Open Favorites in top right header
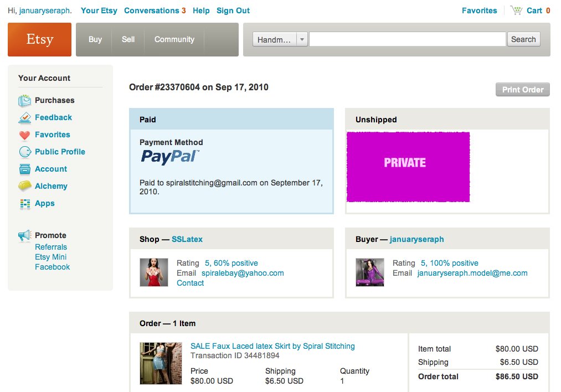Screen dimensions: 561x392 pyautogui.click(x=480, y=11)
